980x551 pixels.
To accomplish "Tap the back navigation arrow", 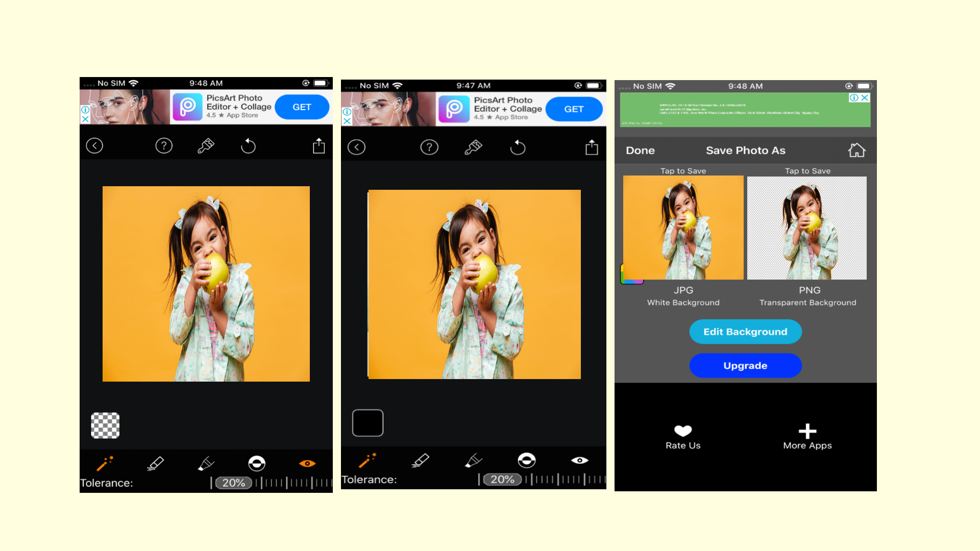I will pyautogui.click(x=95, y=146).
